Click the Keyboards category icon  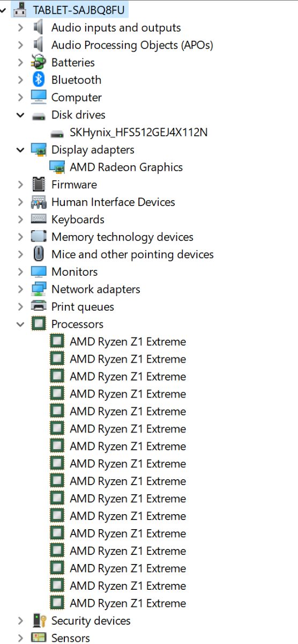(x=39, y=219)
